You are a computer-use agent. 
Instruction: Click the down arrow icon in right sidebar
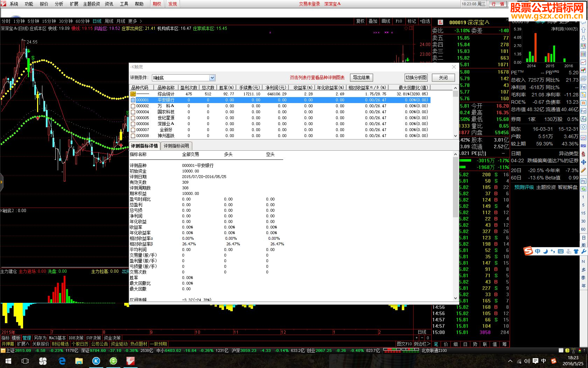pyautogui.click(x=583, y=38)
